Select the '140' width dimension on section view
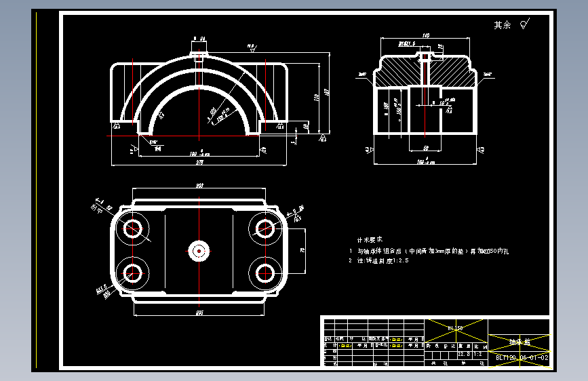This screenshot has width=588, height=381. click(x=426, y=35)
